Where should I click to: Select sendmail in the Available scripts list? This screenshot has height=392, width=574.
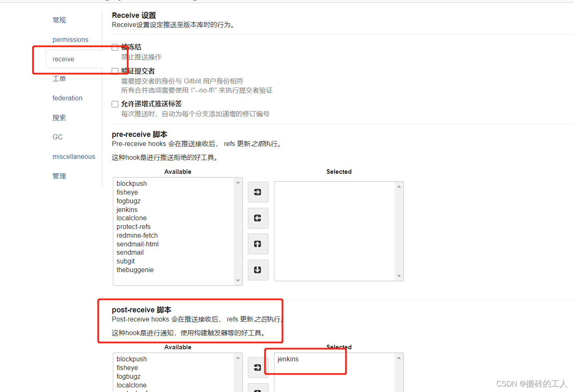(130, 252)
